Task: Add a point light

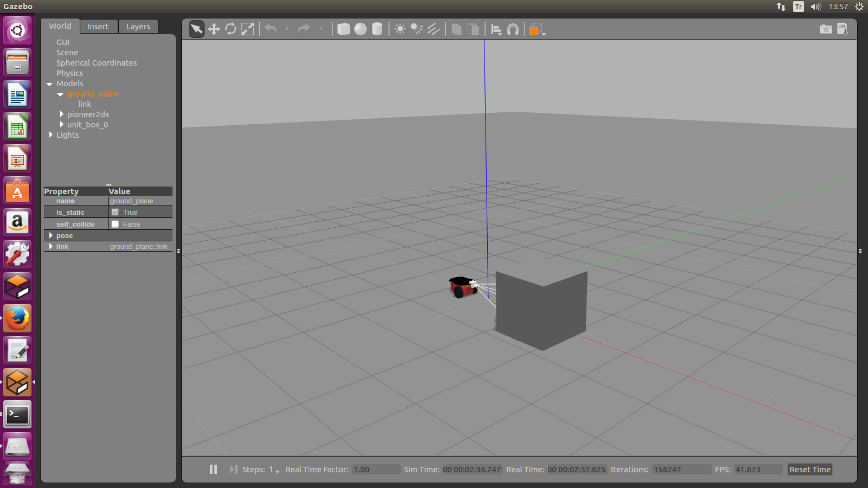Action: [400, 29]
